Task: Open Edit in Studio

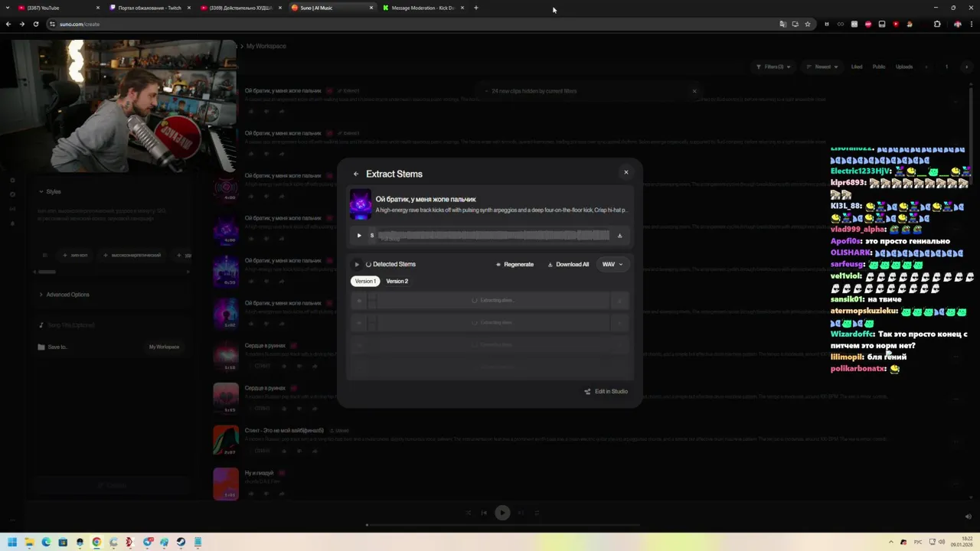Action: (606, 391)
